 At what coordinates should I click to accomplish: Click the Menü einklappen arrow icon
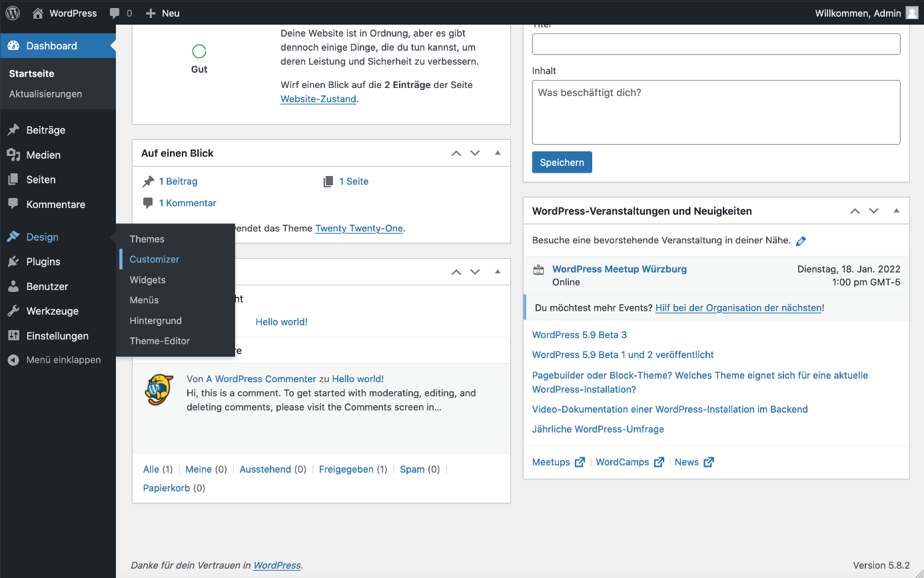click(13, 360)
